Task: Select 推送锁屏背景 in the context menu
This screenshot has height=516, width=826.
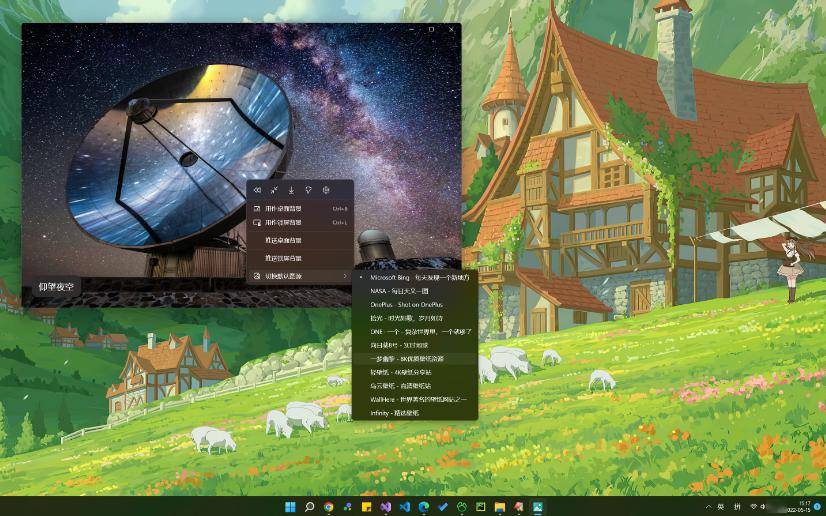Action: (x=300, y=258)
